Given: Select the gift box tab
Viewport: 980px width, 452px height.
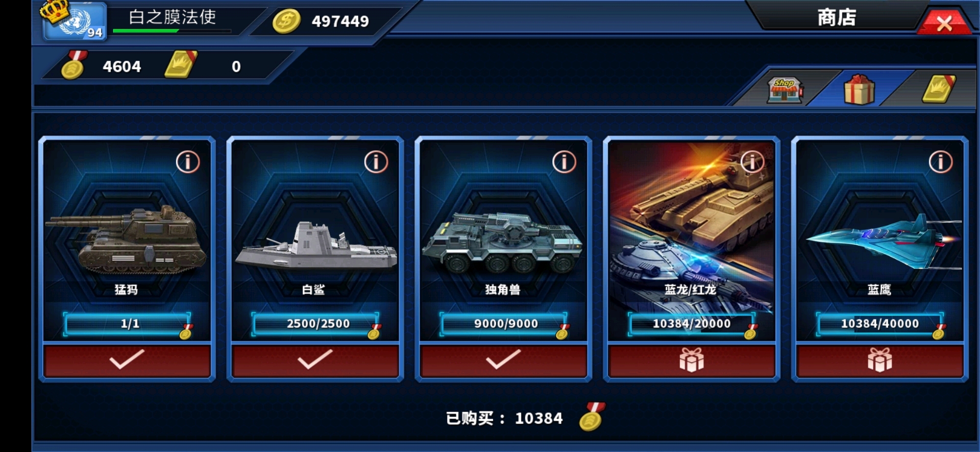Looking at the screenshot, I should (x=859, y=90).
